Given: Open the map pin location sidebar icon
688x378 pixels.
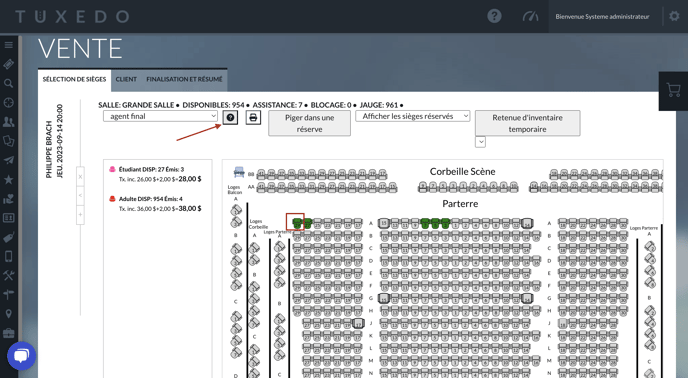Looking at the screenshot, I should click(8, 313).
